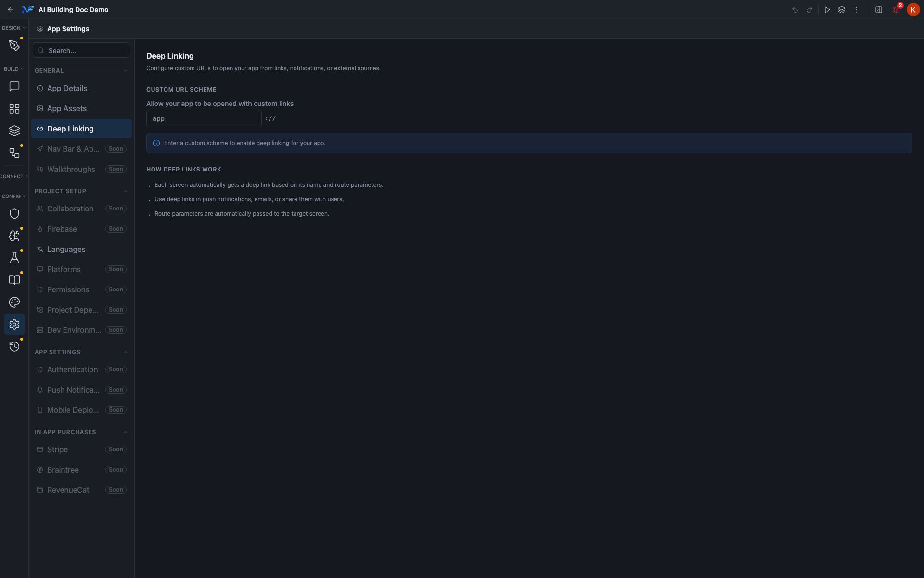Expand the Design section dropdown
The height and width of the screenshot is (578, 924).
13,28
